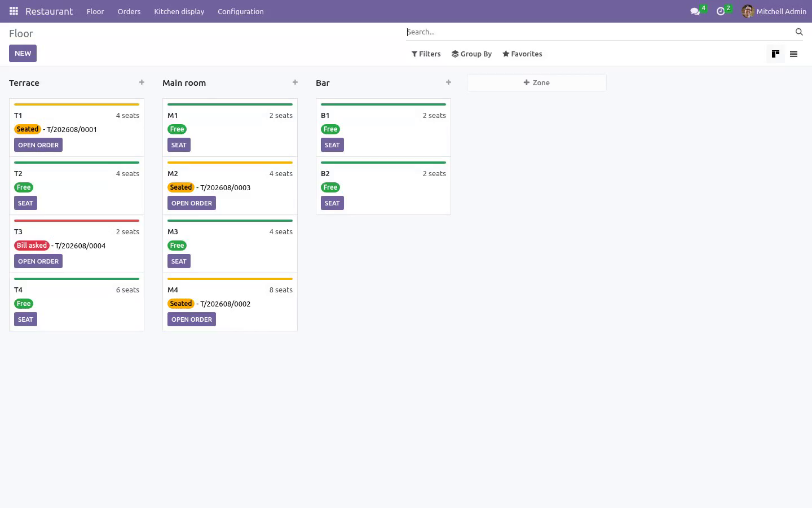Click the search magnifier icon
Screen dimensions: 812x508
coord(799,32)
